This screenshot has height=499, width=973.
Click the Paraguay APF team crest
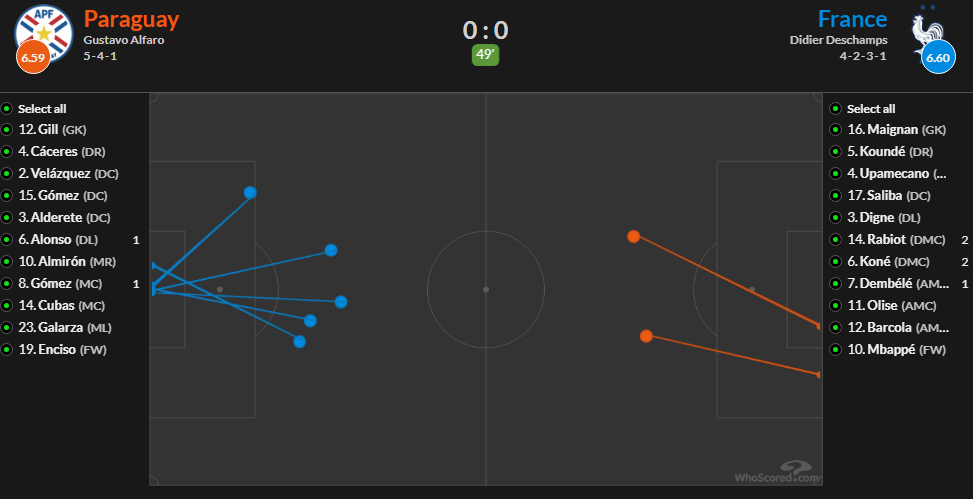44,32
